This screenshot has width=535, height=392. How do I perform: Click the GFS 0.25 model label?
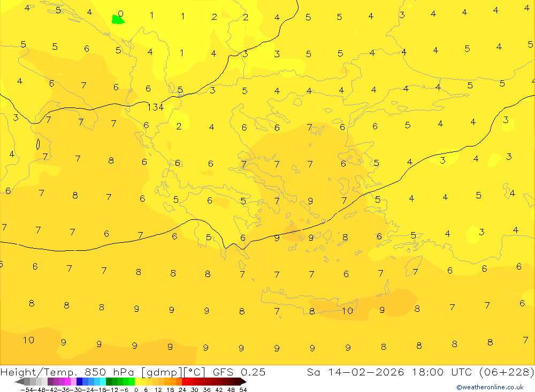[x=239, y=372]
